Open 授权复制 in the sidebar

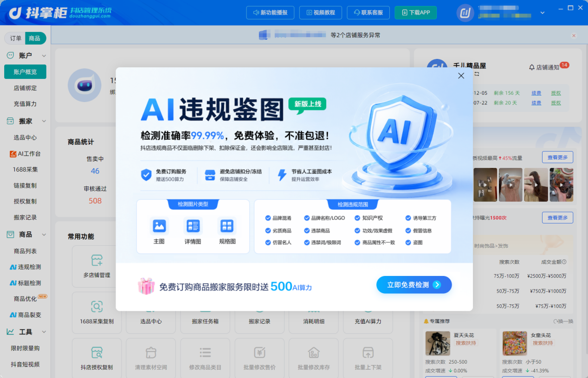click(25, 201)
